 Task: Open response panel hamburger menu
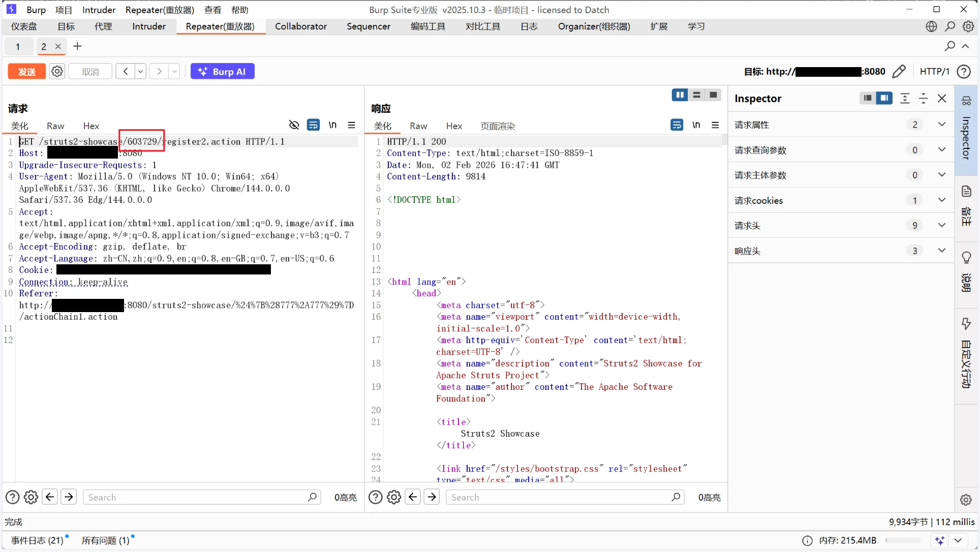point(715,125)
